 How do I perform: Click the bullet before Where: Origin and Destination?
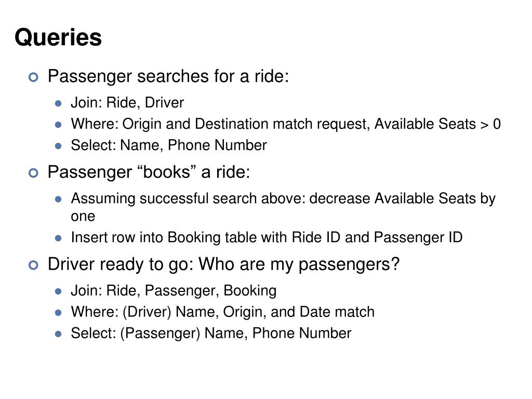58,125
